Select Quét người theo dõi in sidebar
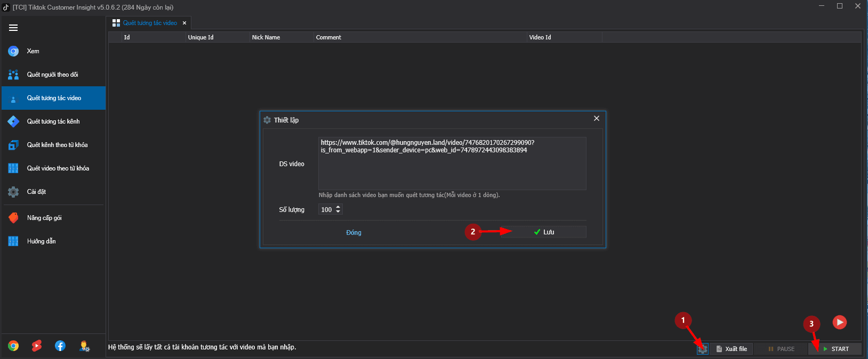 [x=54, y=75]
